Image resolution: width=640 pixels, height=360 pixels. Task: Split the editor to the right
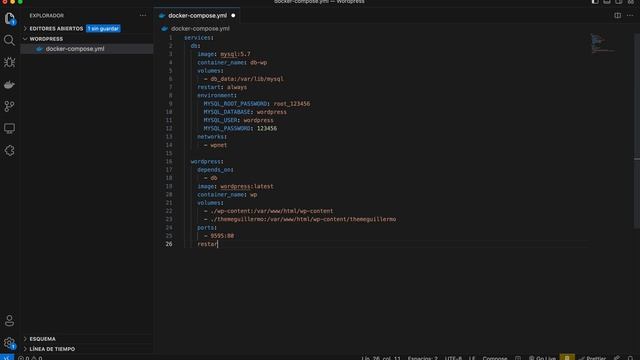pos(618,16)
